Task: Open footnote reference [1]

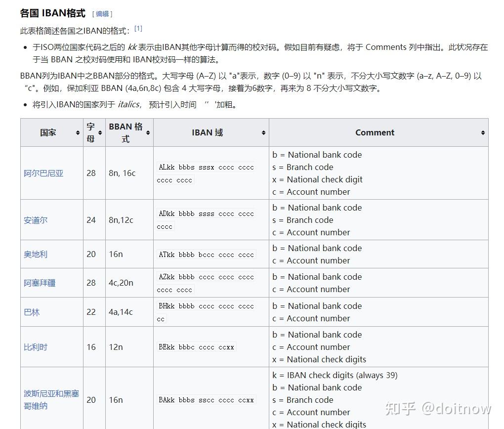Action: (138, 28)
